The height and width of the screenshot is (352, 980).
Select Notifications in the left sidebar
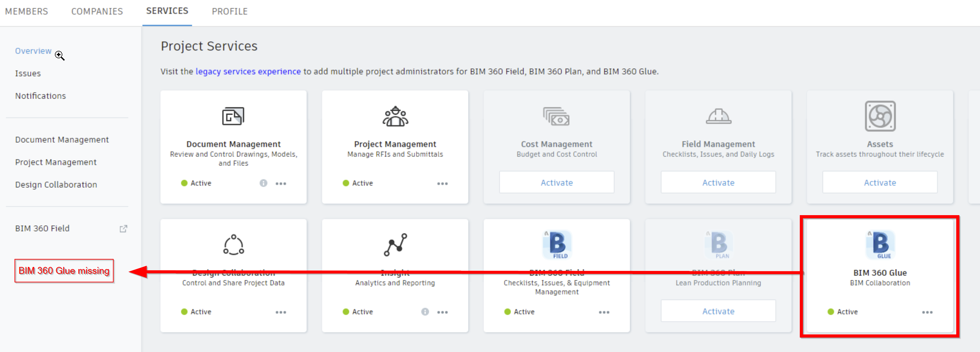tap(40, 96)
